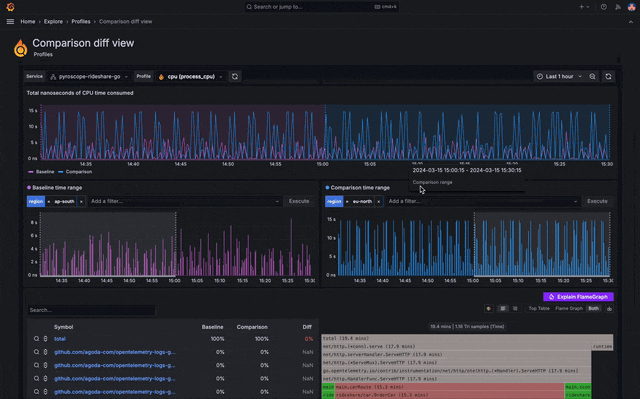The height and width of the screenshot is (399, 640).
Task: Click the Pyroscope flame logo
Action: click(x=20, y=48)
